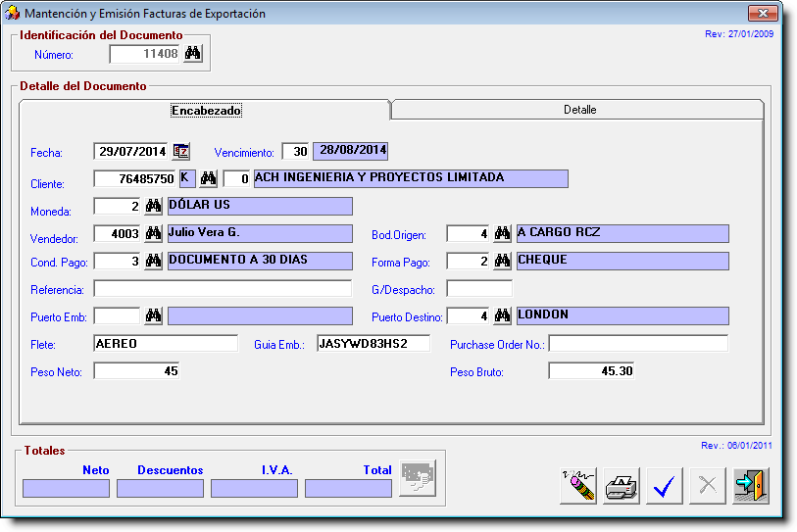Click the CHEQUE description
The width and height of the screenshot is (797, 532).
(623, 261)
